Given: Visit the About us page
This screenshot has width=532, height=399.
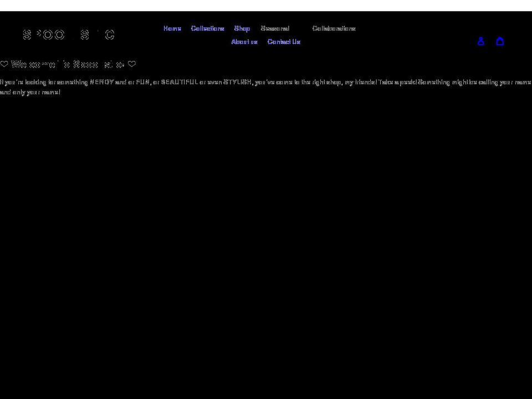Looking at the screenshot, I should tap(244, 42).
